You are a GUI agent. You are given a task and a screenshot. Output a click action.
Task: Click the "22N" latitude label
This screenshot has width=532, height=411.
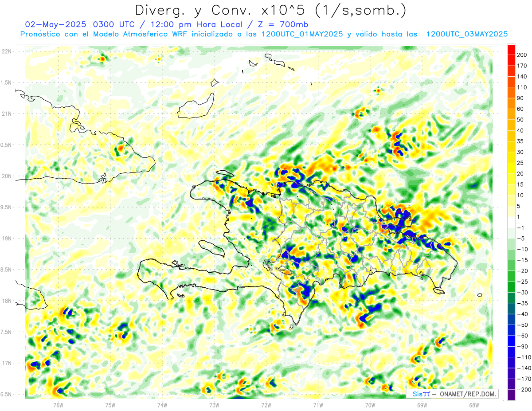tap(8, 51)
